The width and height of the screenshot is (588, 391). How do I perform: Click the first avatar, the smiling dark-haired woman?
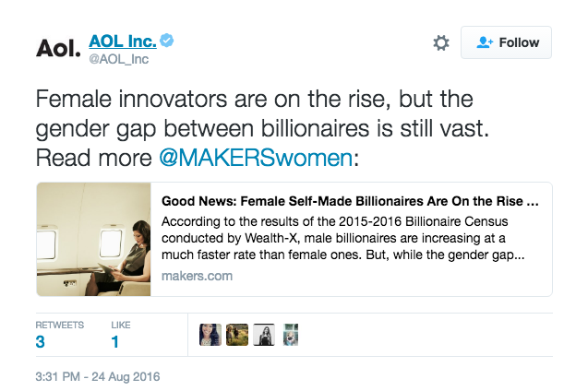pyautogui.click(x=210, y=335)
